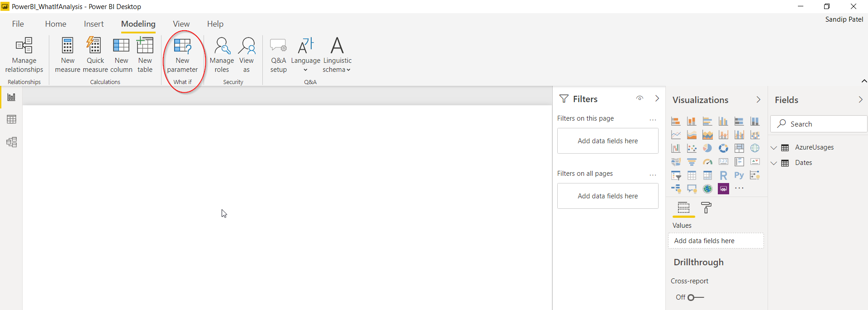Image resolution: width=868 pixels, height=310 pixels.
Task: Toggle Cross-report drillthrough switch
Action: tap(696, 297)
